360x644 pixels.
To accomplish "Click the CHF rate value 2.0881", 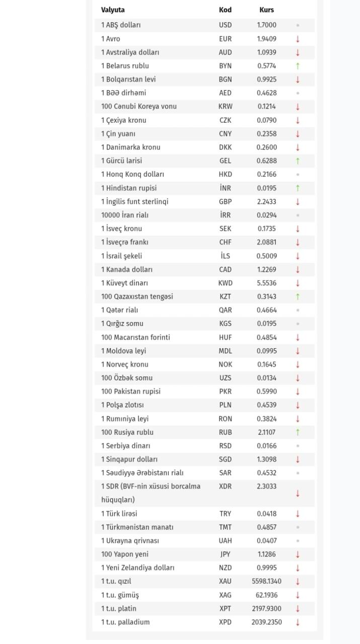I will pos(266,243).
